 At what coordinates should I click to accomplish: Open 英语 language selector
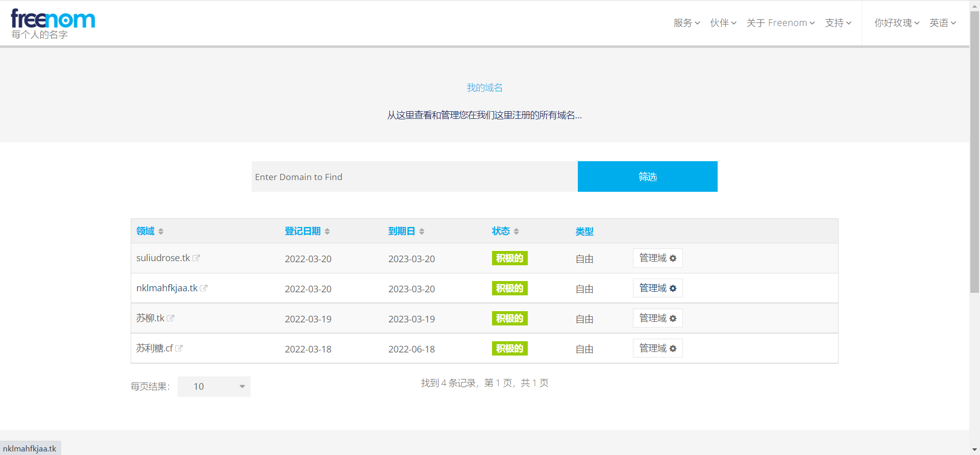pos(943,23)
